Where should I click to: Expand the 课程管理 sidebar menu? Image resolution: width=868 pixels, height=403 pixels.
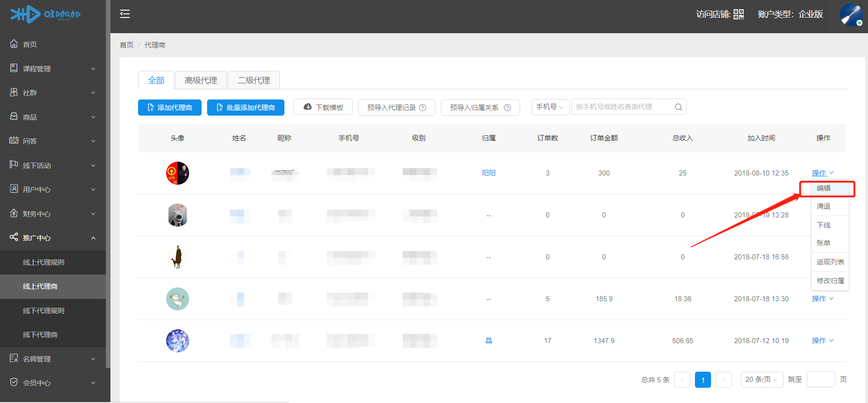coord(93,69)
